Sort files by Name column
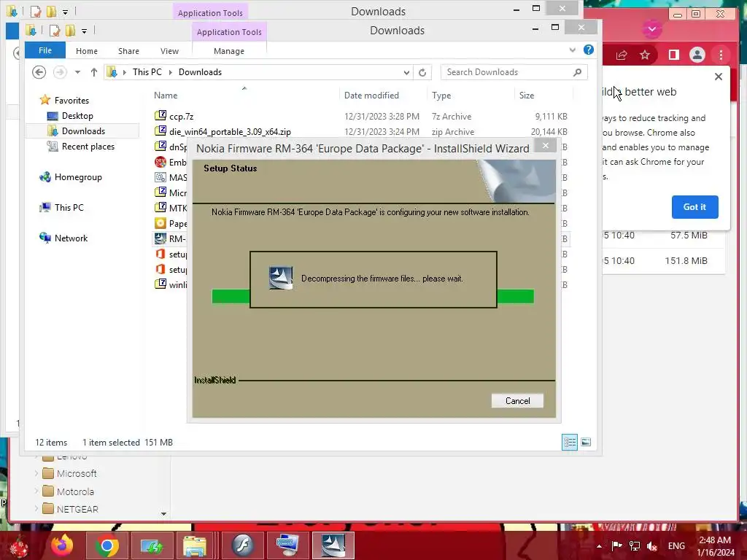Image resolution: width=747 pixels, height=560 pixels. tap(166, 96)
